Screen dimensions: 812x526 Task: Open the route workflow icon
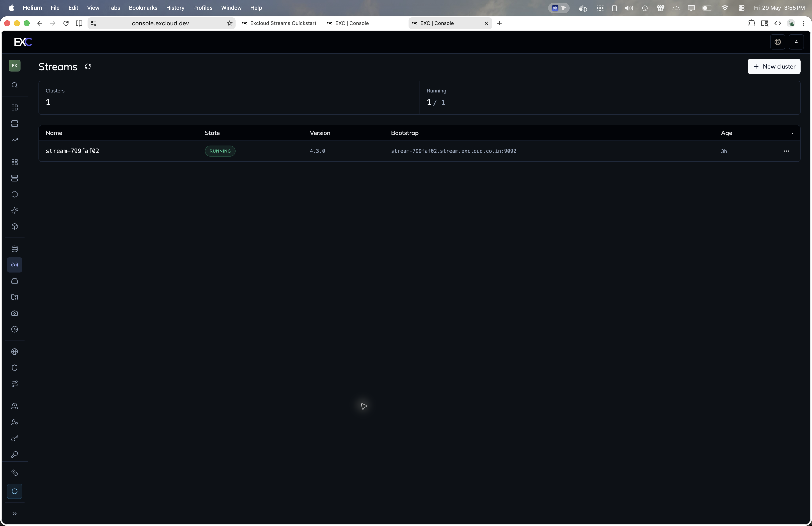(x=14, y=384)
